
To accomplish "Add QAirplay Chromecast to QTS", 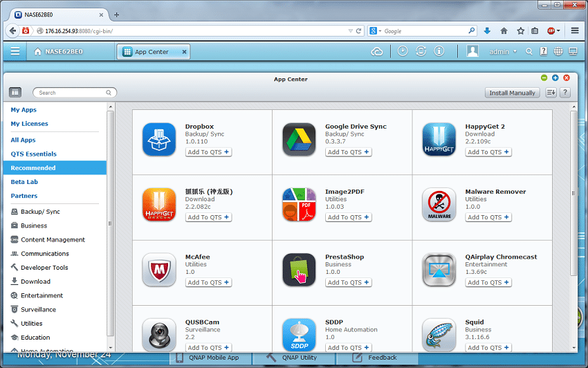I will click(488, 282).
